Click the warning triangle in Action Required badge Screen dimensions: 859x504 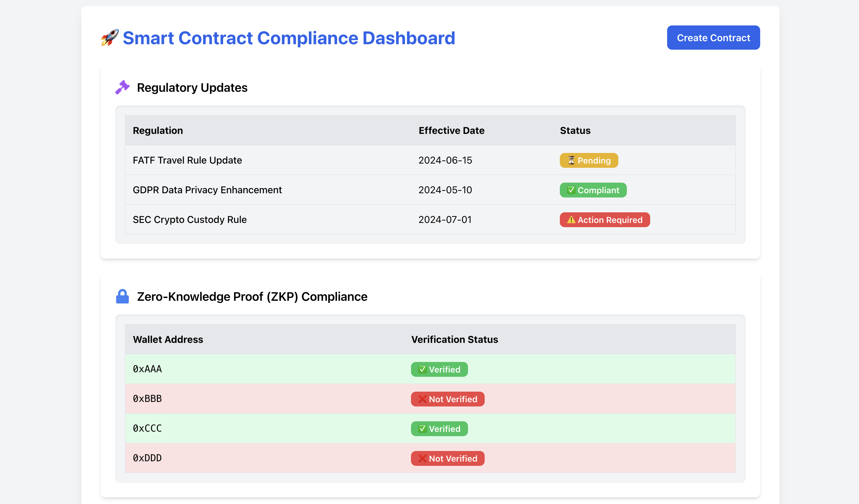tap(571, 220)
